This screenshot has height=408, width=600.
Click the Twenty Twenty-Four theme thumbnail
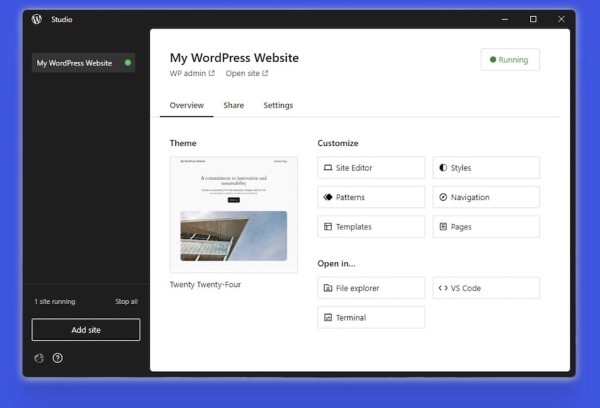(233, 214)
